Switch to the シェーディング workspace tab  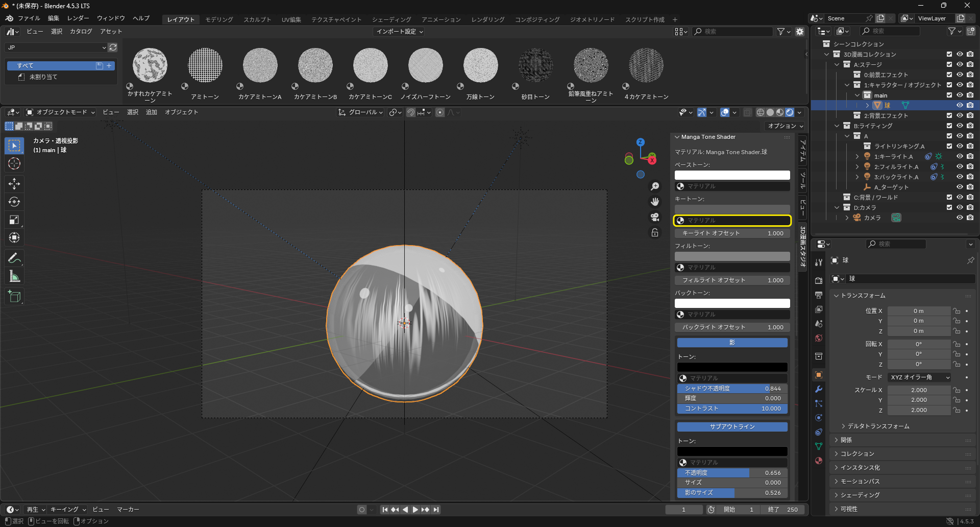pos(391,19)
